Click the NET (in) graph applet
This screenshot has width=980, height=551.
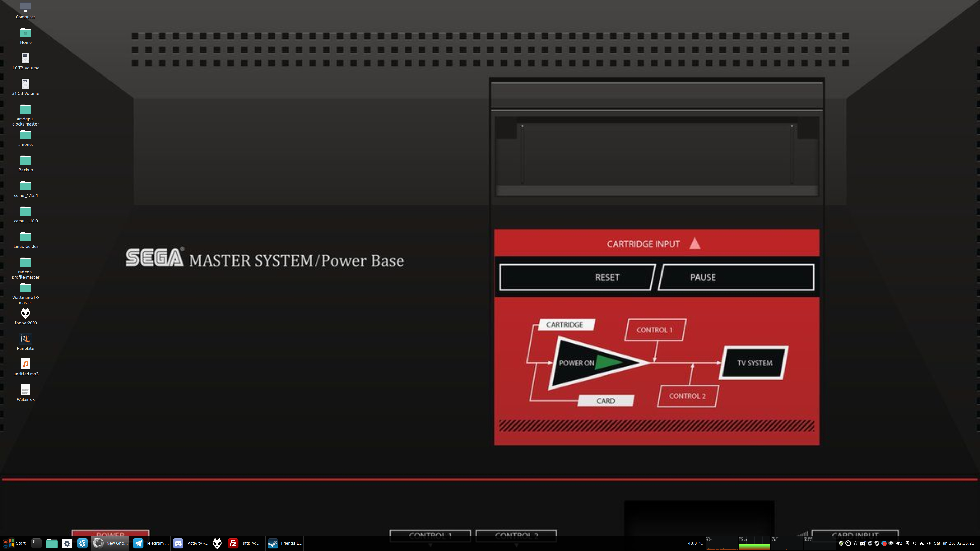coord(787,543)
